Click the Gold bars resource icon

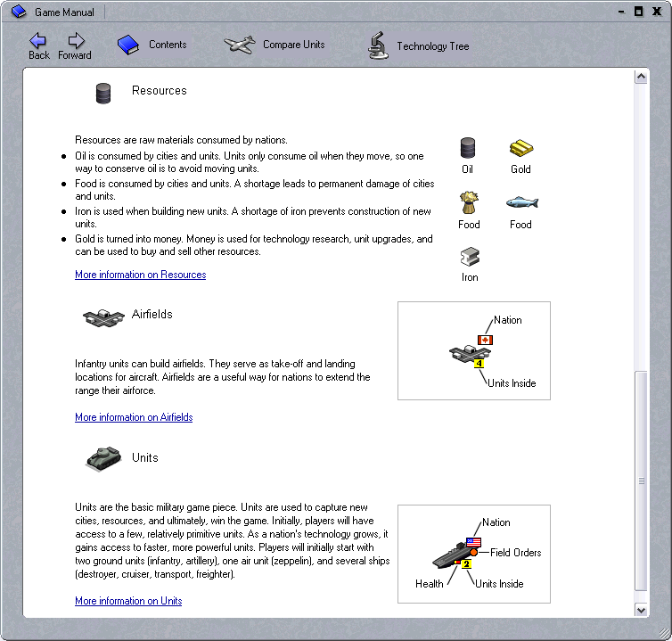coord(520,148)
